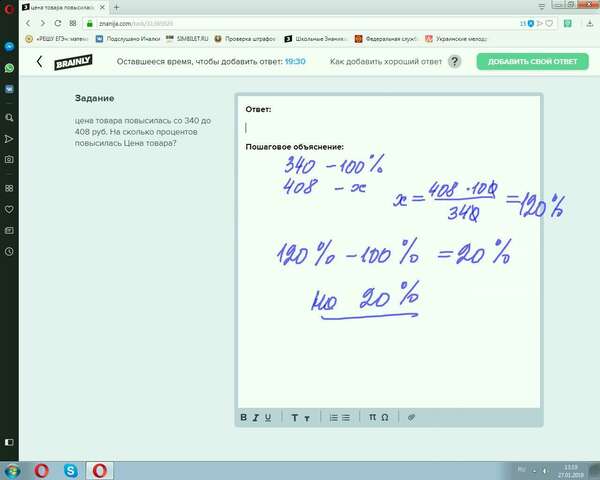
Task: Toggle Underline formatting in the editor
Action: (x=268, y=417)
